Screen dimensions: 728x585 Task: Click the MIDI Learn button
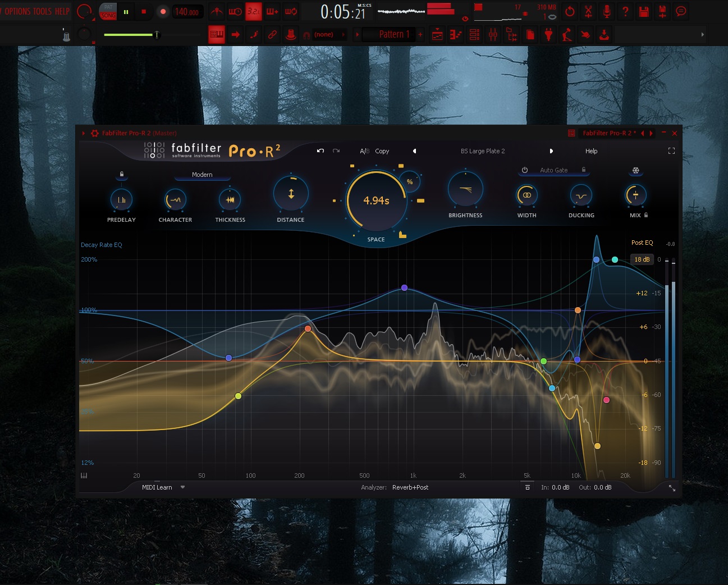tap(157, 487)
